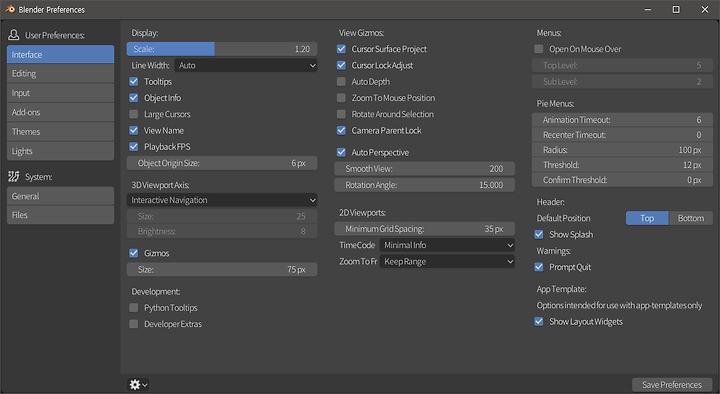Click the Save Preferences button
The image size is (720, 394).
click(672, 384)
